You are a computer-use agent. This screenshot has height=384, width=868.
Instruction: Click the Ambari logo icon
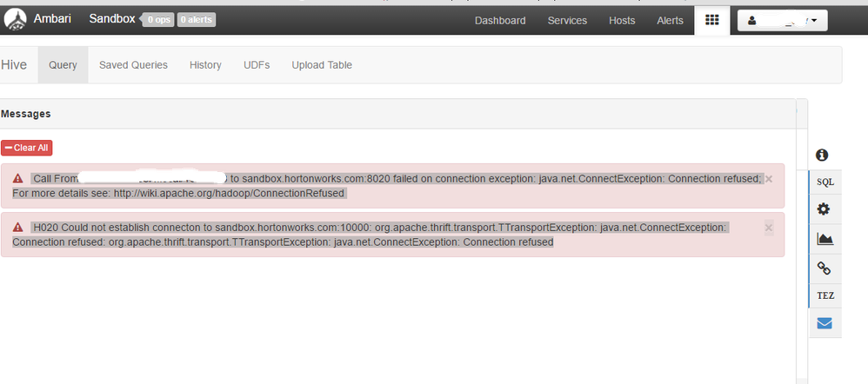click(15, 20)
